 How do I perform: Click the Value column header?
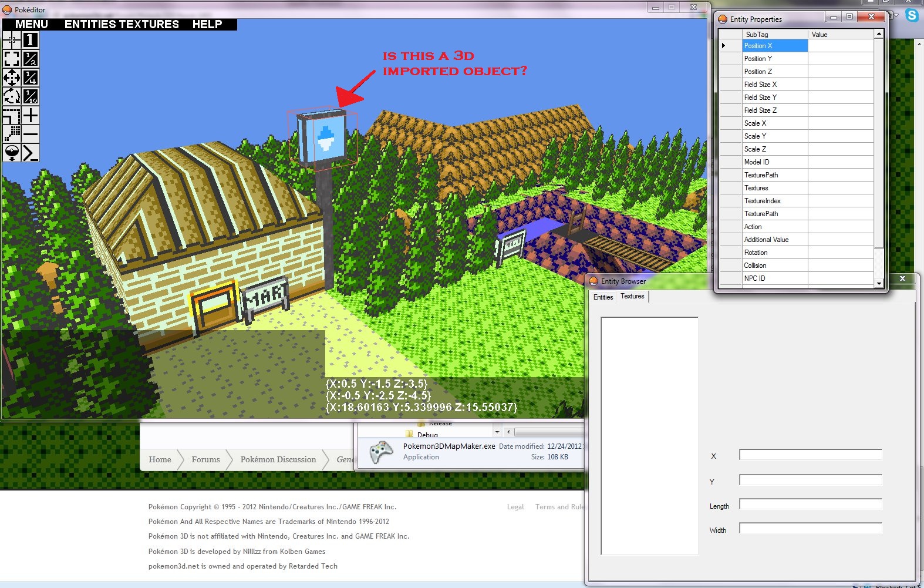click(841, 35)
